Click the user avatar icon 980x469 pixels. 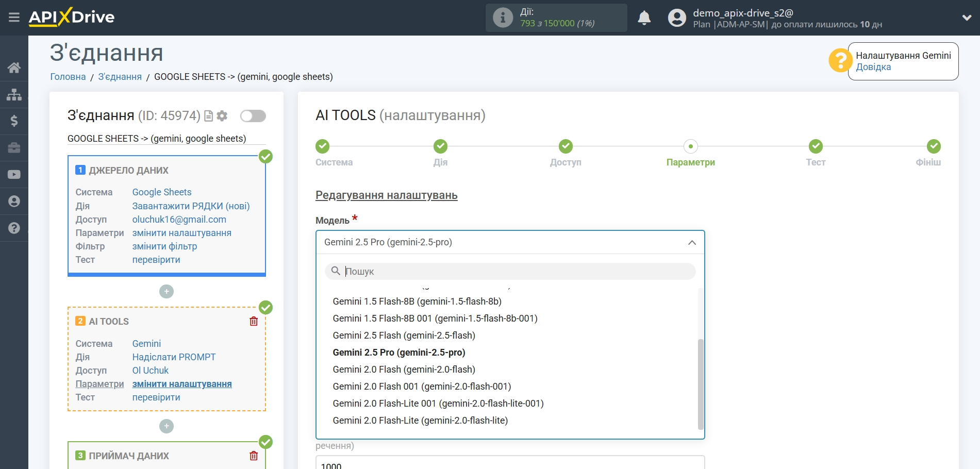point(677,18)
